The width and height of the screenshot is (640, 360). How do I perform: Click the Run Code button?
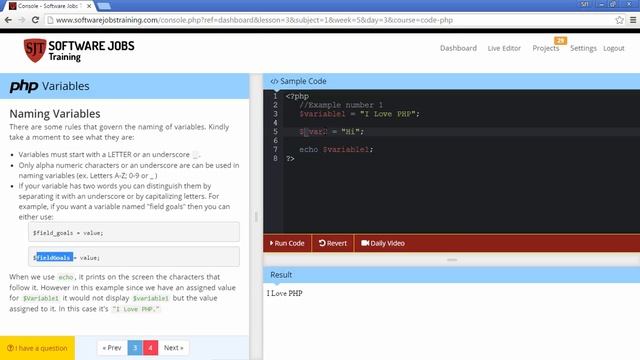click(x=287, y=243)
